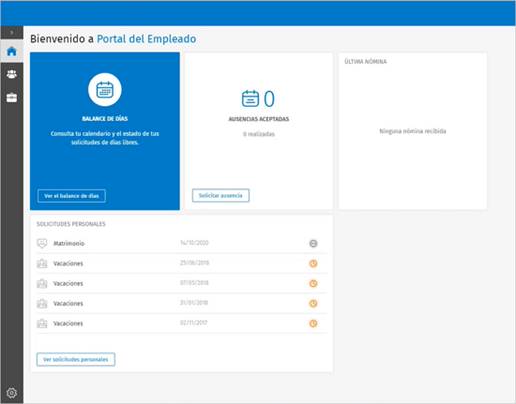Click the Solicitar ausencia button
The width and height of the screenshot is (516, 404).
(x=221, y=195)
